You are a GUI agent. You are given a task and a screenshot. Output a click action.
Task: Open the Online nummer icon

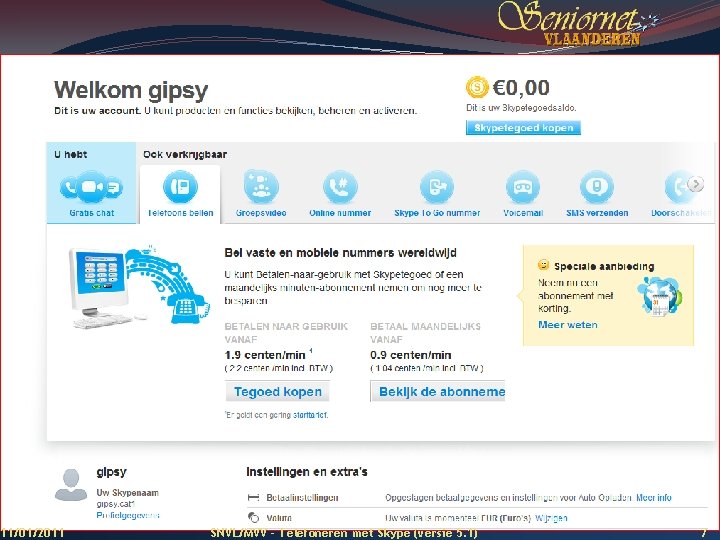(x=340, y=186)
